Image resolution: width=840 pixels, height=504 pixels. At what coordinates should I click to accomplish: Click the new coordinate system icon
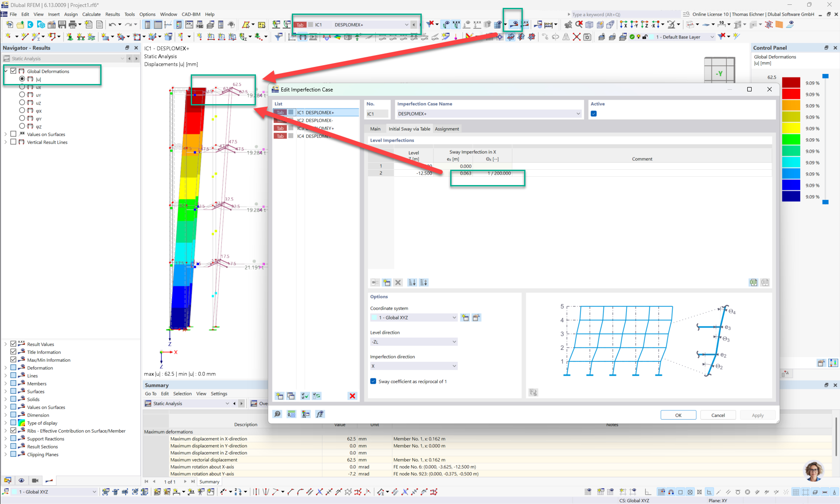pos(465,318)
